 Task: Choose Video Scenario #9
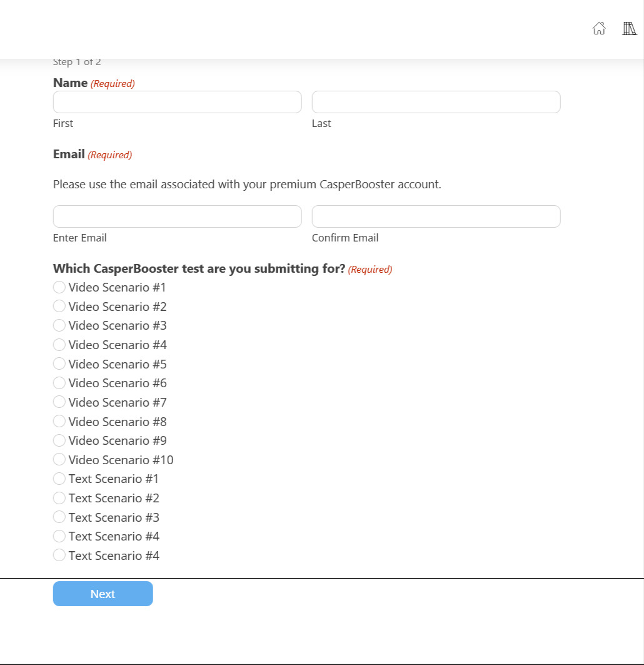tap(59, 440)
